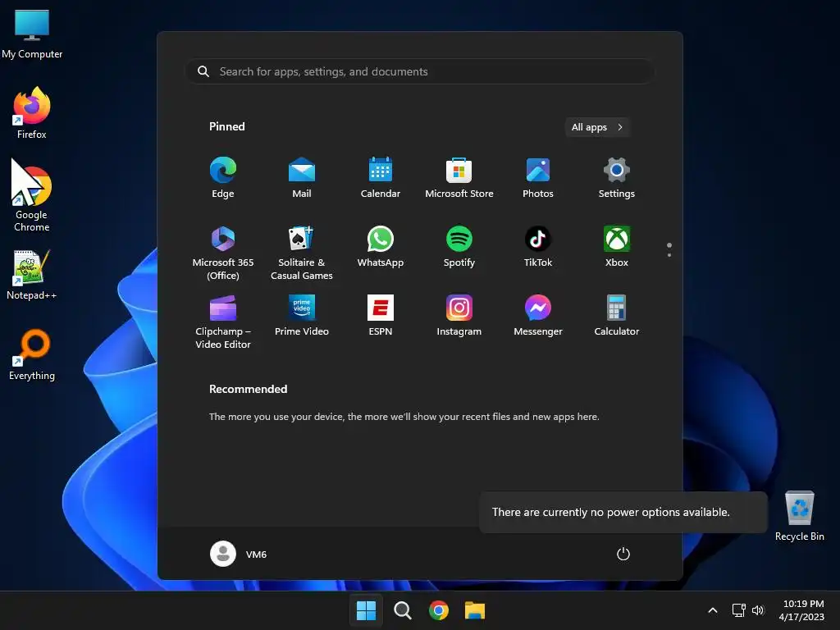Open Messenger
The image size is (840, 630).
click(x=538, y=316)
